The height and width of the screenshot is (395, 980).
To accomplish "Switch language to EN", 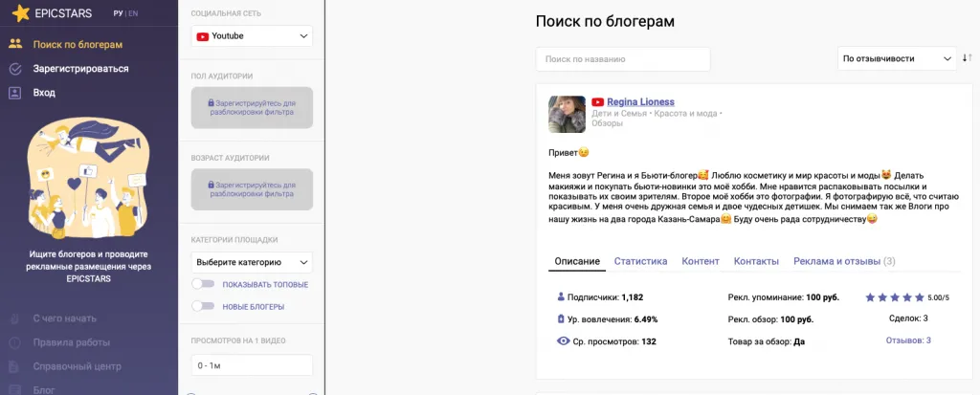I will 133,13.
